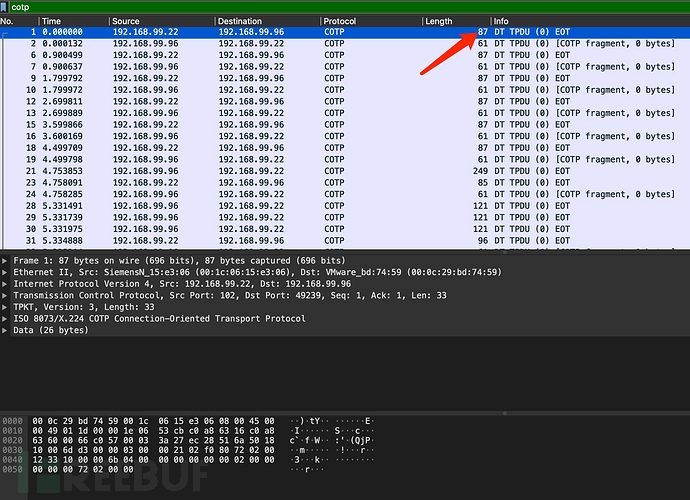Expand the Ethernet II section
690x500 pixels.
(6, 272)
